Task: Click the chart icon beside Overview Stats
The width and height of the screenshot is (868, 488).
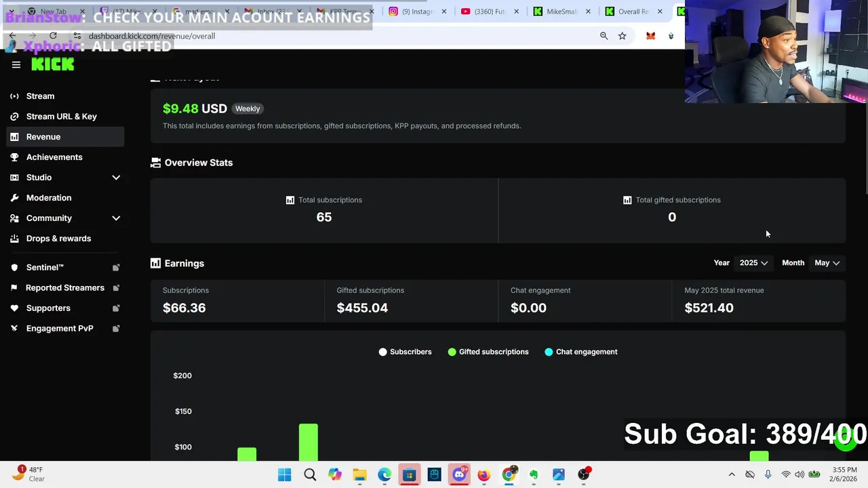Action: (156, 163)
